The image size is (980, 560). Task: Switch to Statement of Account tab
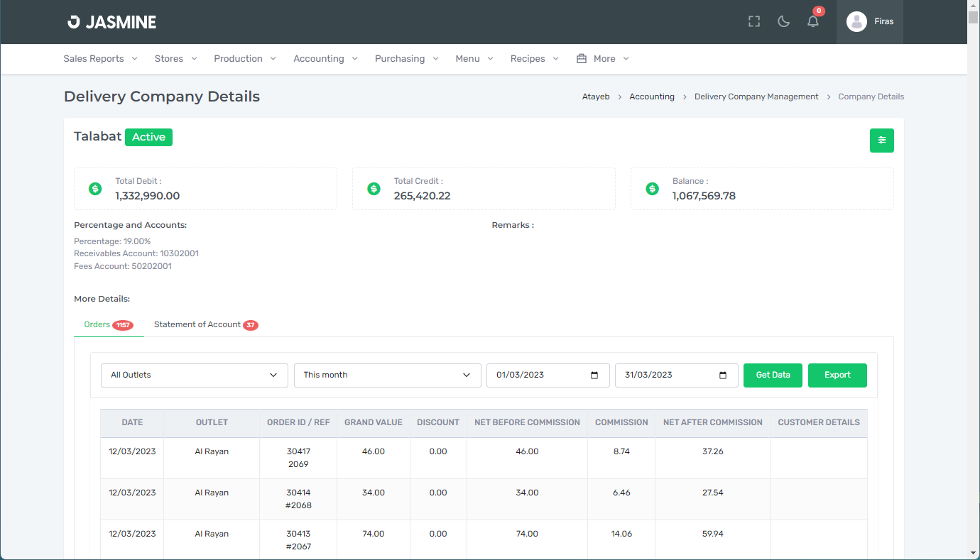click(x=205, y=325)
